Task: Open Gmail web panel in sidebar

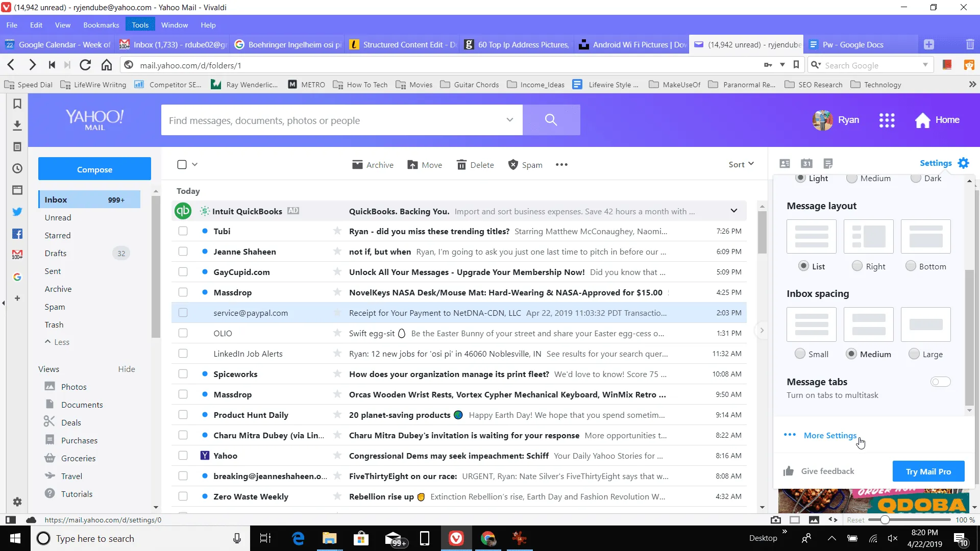Action: coord(17,255)
